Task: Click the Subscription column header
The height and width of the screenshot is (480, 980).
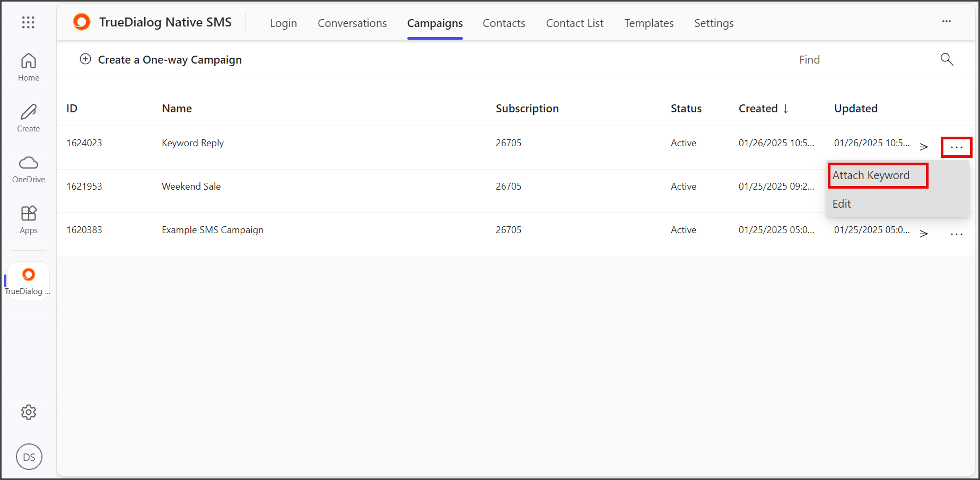Action: click(x=527, y=109)
